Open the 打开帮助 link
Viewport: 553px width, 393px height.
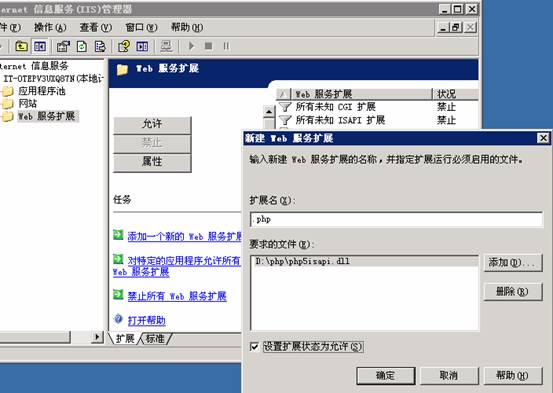pos(146,320)
